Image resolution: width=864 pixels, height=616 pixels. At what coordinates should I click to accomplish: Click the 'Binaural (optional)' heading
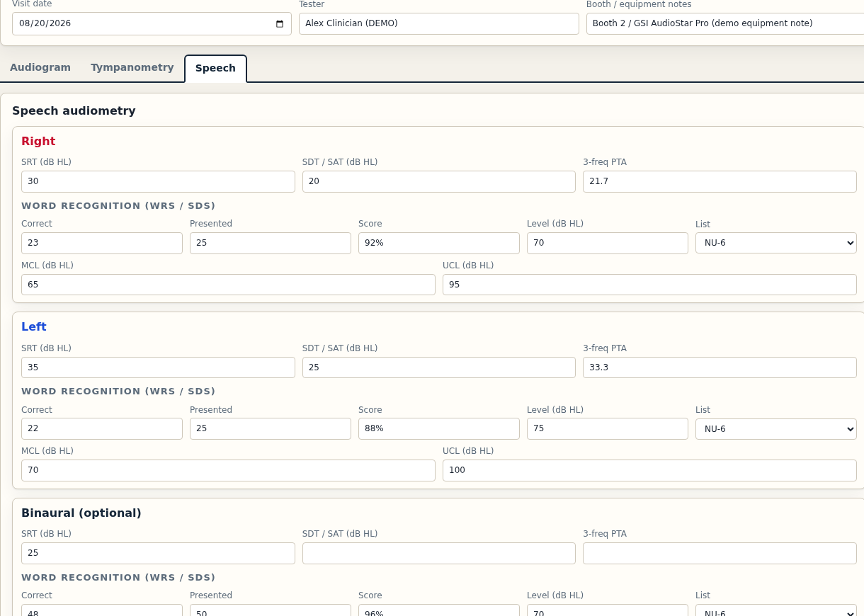[81, 513]
